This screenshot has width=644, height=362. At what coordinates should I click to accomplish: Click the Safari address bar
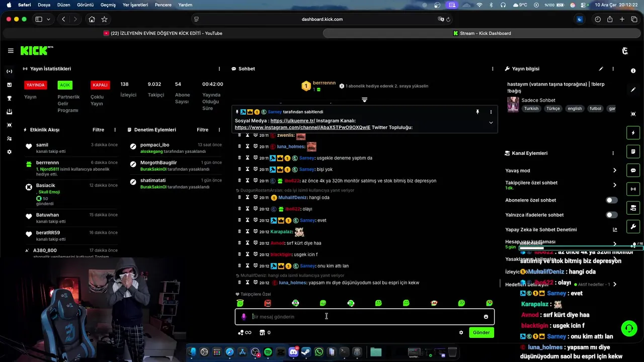click(x=322, y=19)
